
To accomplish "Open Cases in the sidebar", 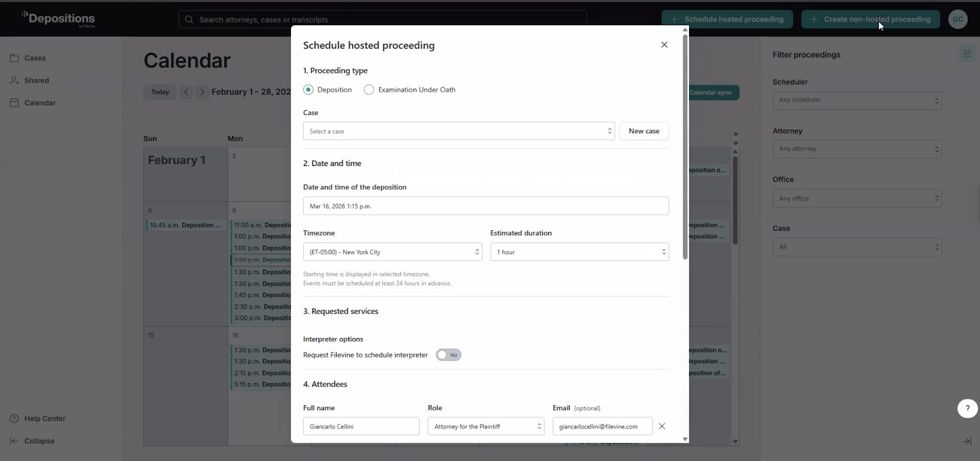I will [x=35, y=58].
